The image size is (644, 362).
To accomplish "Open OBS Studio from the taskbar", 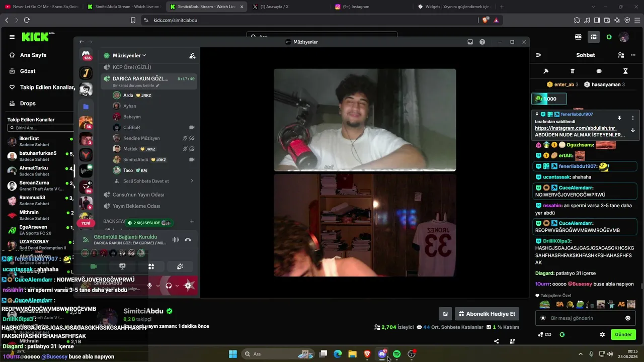I will click(x=412, y=354).
